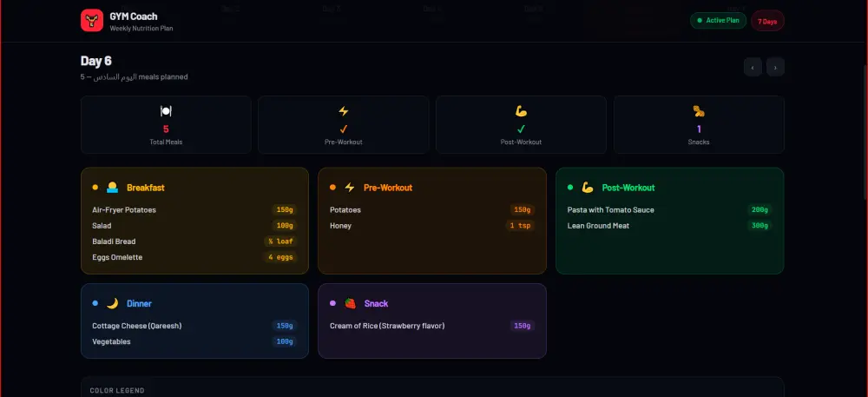Click the 150g badge for Air-Fryer Potatoes
The image size is (868, 397).
click(285, 210)
